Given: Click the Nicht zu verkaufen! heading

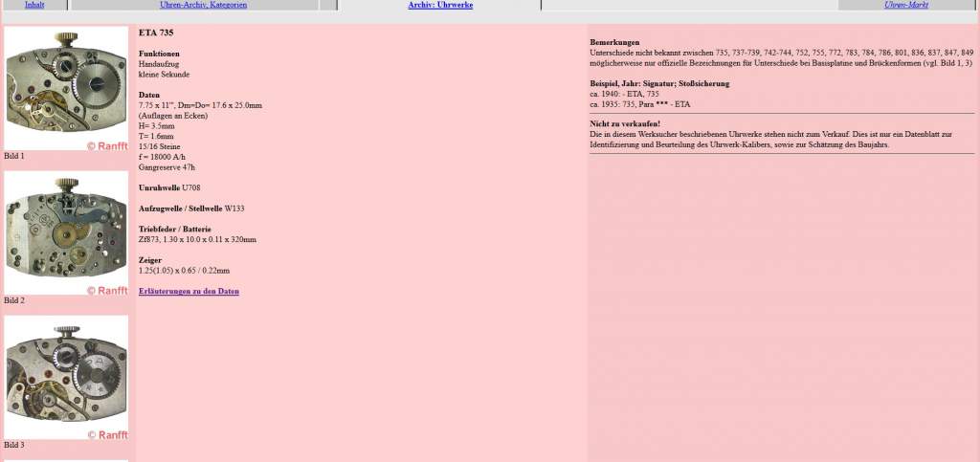Looking at the screenshot, I should pyautogui.click(x=625, y=123).
